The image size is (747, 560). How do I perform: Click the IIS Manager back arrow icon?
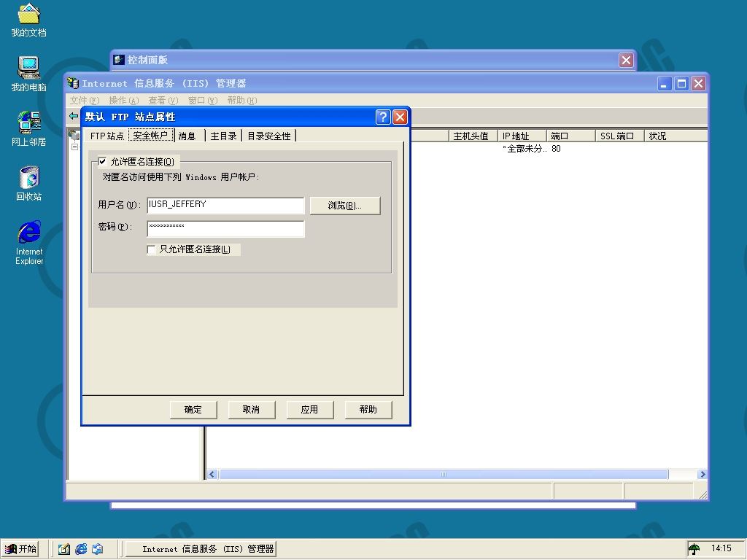coord(74,116)
